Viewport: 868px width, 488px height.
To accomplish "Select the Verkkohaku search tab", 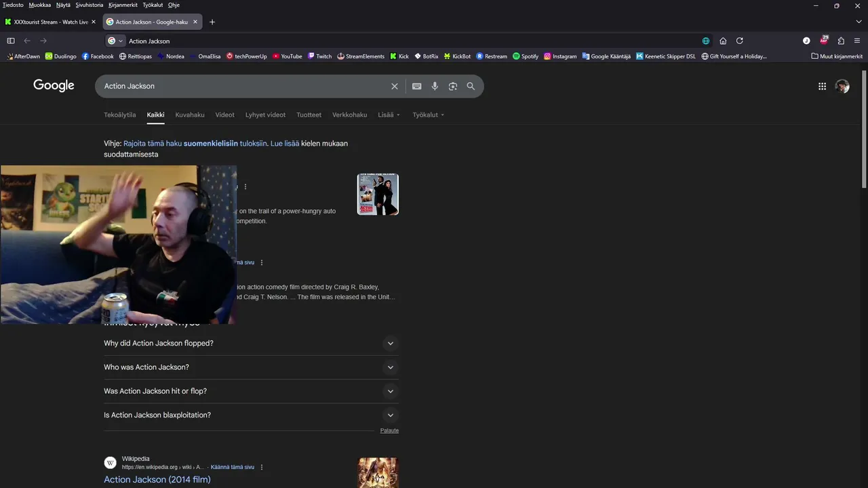I will click(x=349, y=115).
